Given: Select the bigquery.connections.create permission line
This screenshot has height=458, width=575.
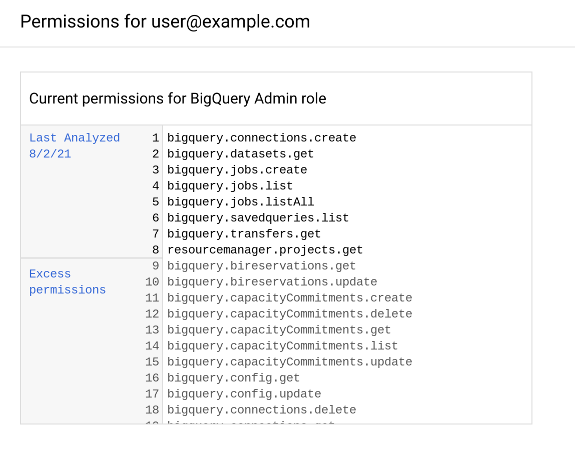Looking at the screenshot, I should click(x=261, y=138).
